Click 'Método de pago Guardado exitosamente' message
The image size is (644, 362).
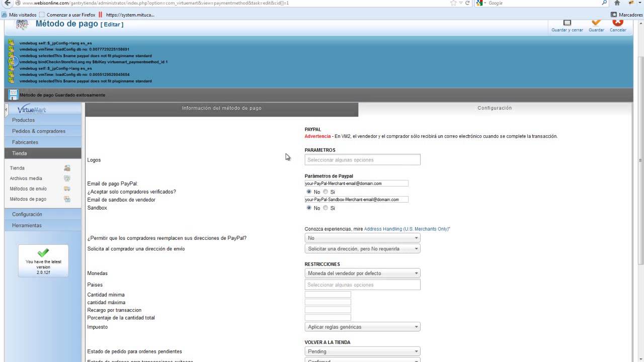[62, 95]
